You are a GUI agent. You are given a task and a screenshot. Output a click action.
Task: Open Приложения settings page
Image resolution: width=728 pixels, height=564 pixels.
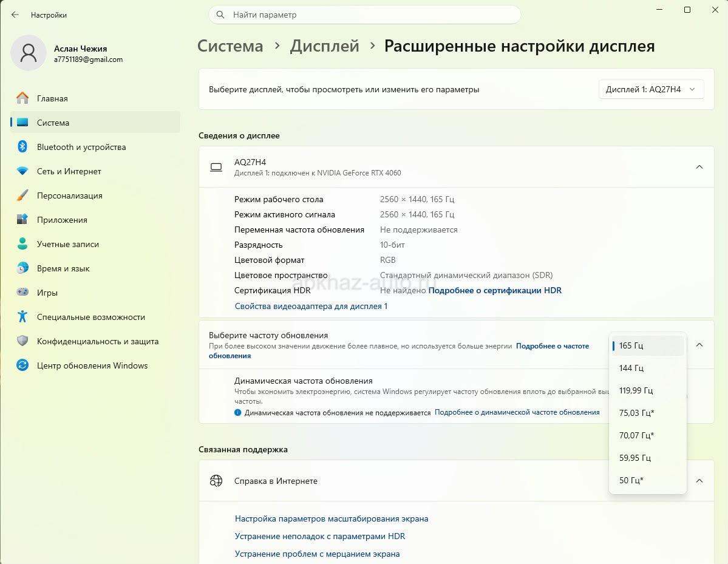[95, 220]
